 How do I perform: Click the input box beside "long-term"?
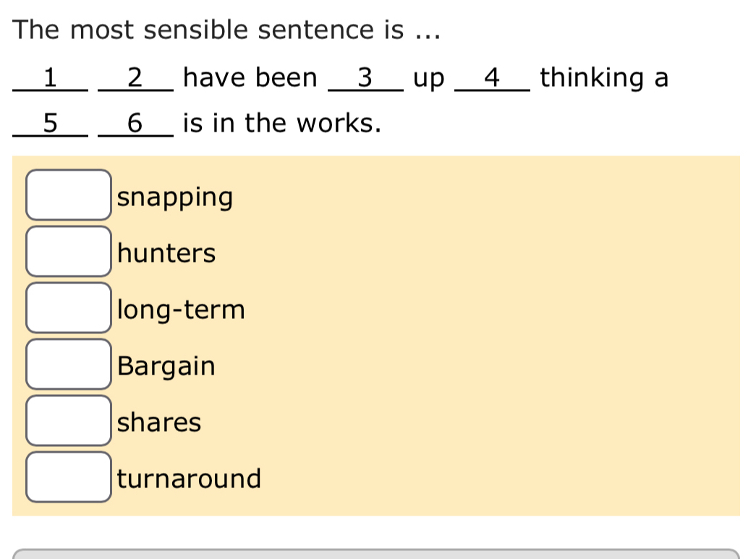click(x=67, y=308)
